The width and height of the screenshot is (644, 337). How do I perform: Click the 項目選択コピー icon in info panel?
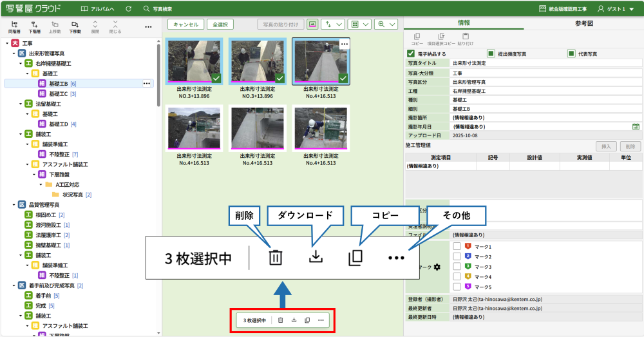(x=441, y=39)
